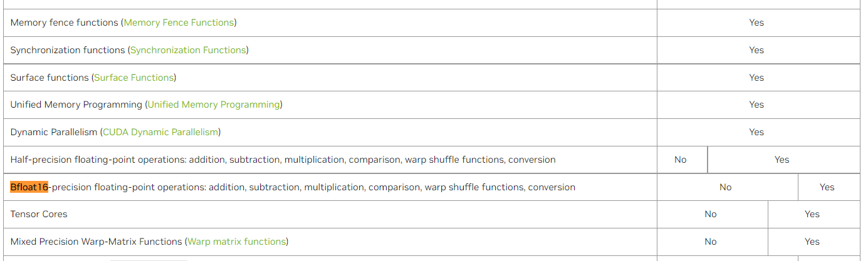The image size is (868, 261).
Task: Click Yes in the Surface functions row
Action: [x=756, y=78]
